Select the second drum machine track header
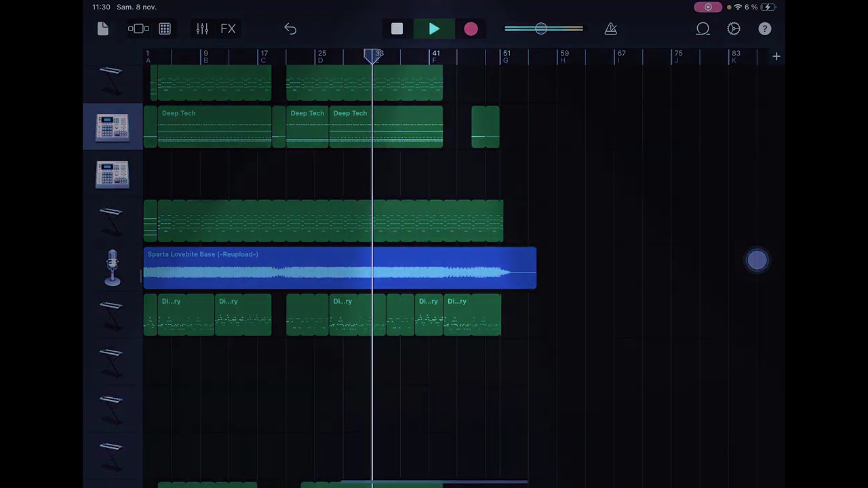868x488 pixels. (x=113, y=174)
